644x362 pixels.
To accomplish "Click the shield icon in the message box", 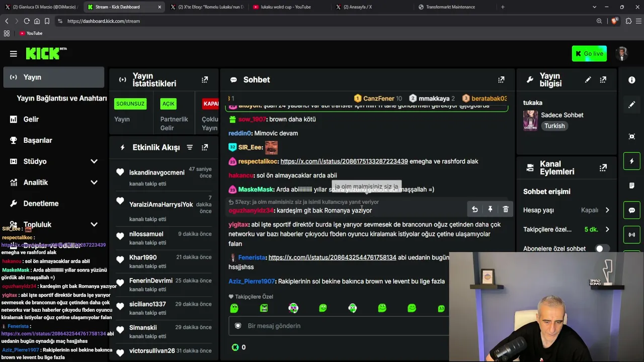I will [x=238, y=326].
